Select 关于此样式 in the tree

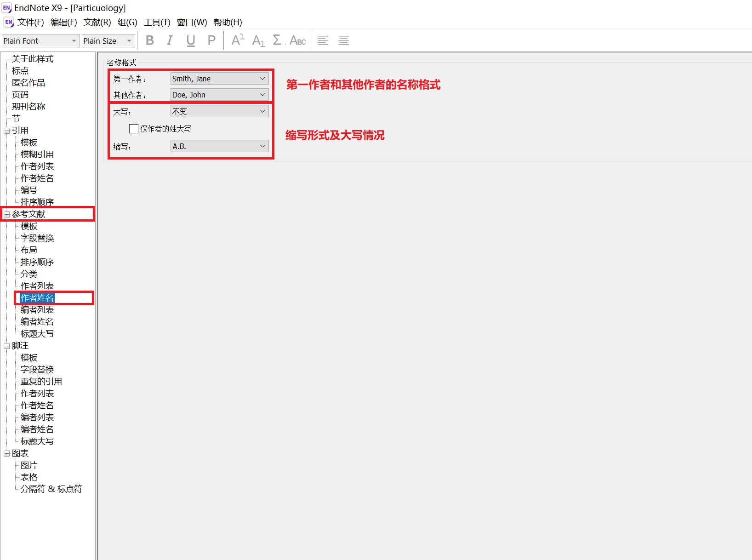coord(33,59)
